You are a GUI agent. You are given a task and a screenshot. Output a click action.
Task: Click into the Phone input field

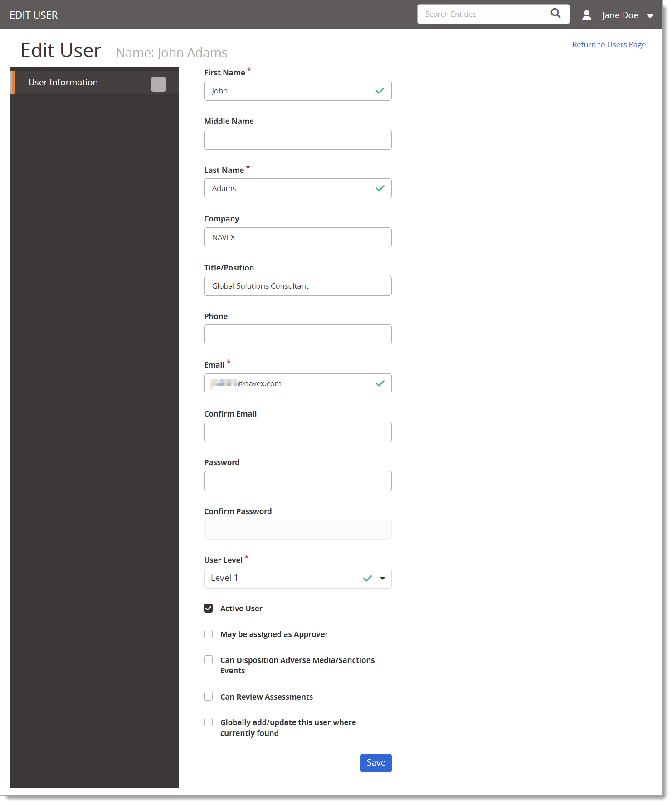[297, 334]
